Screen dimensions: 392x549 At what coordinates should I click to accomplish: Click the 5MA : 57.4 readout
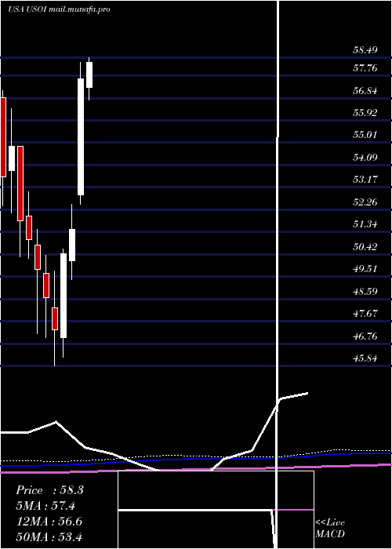(45, 506)
